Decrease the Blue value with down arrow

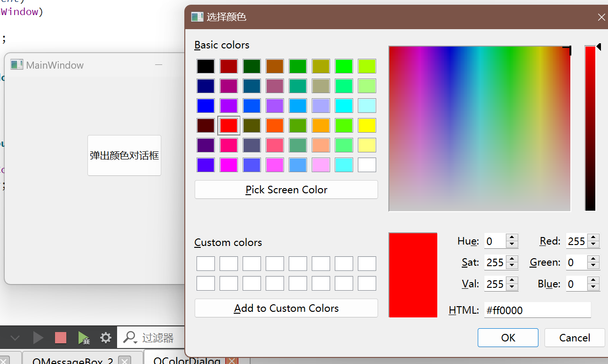594,287
